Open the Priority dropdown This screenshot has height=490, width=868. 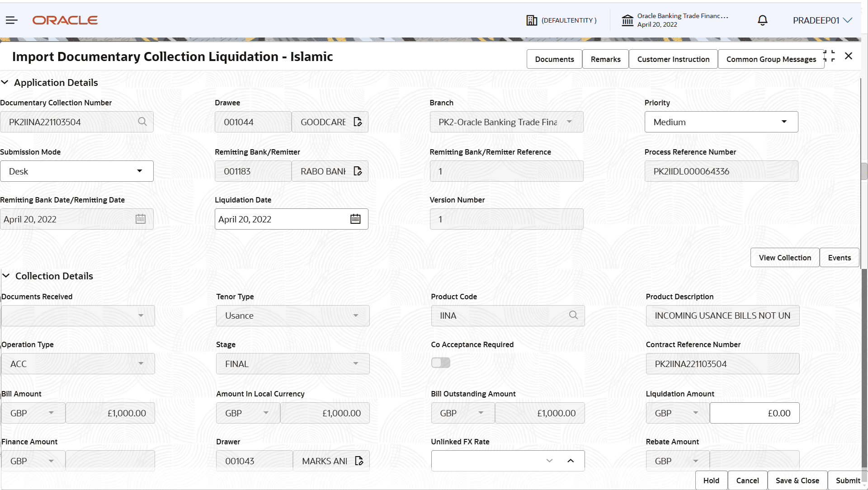[x=784, y=122]
